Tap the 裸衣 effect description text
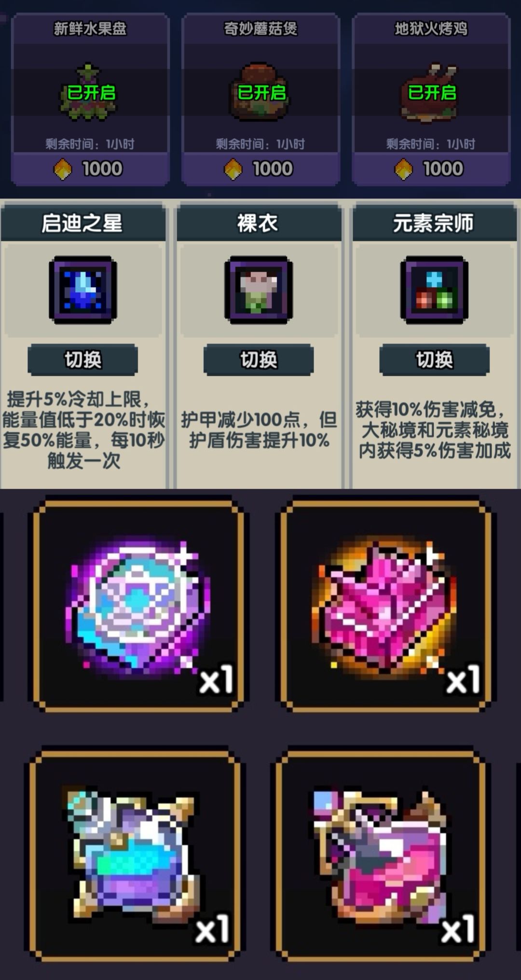 [x=259, y=430]
